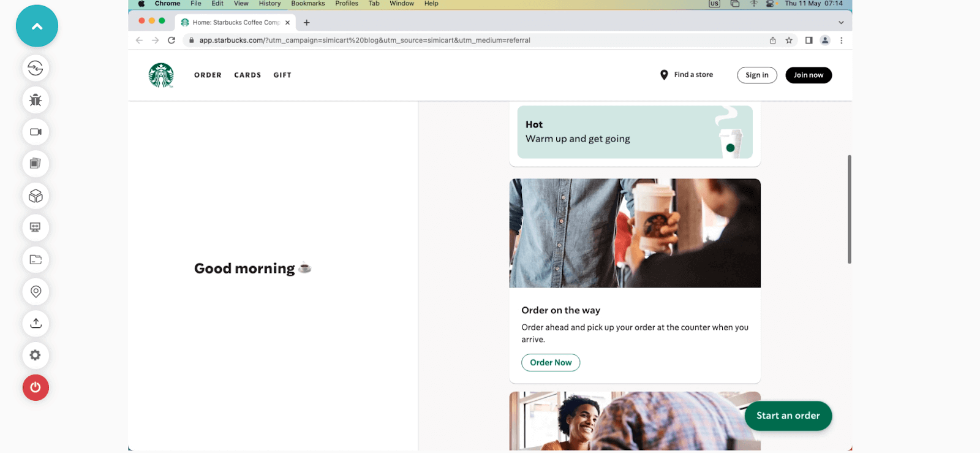The width and height of the screenshot is (980, 453).
Task: Collapse the sidebar with teal chevron button
Action: [37, 26]
